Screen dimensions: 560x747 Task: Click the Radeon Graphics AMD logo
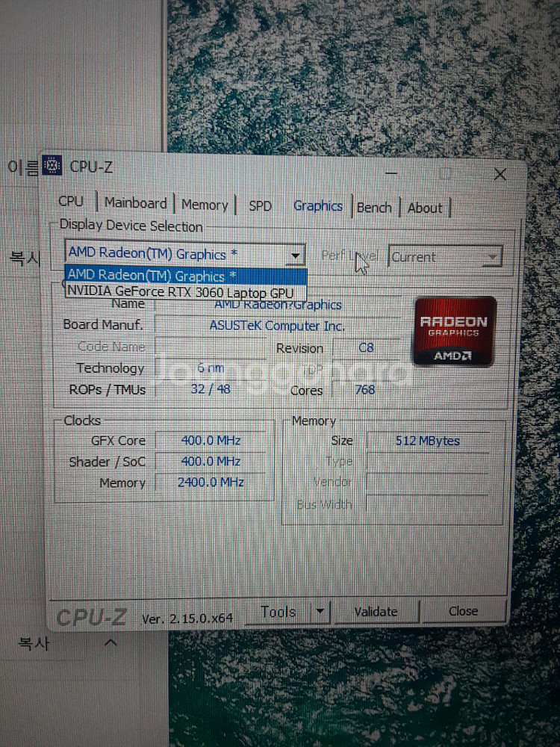tap(455, 331)
